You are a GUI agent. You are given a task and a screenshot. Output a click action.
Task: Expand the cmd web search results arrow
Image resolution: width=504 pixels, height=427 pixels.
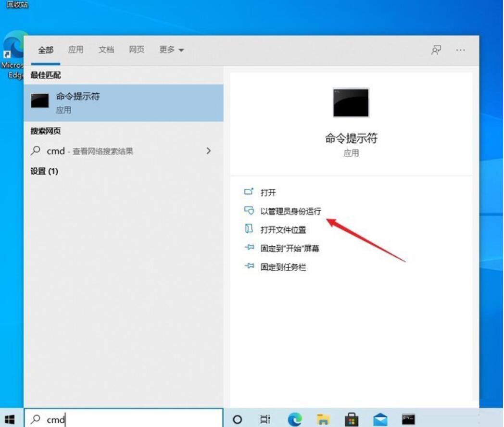click(x=209, y=151)
